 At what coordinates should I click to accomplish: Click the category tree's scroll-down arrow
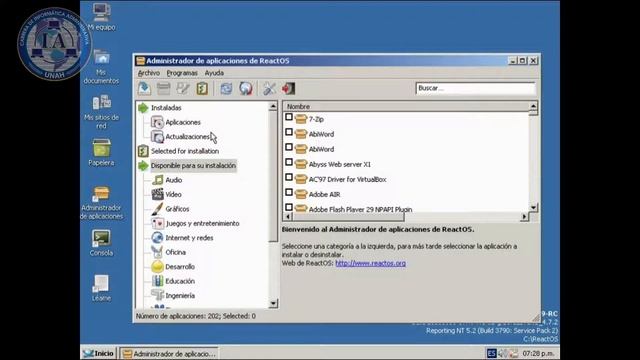point(273,303)
